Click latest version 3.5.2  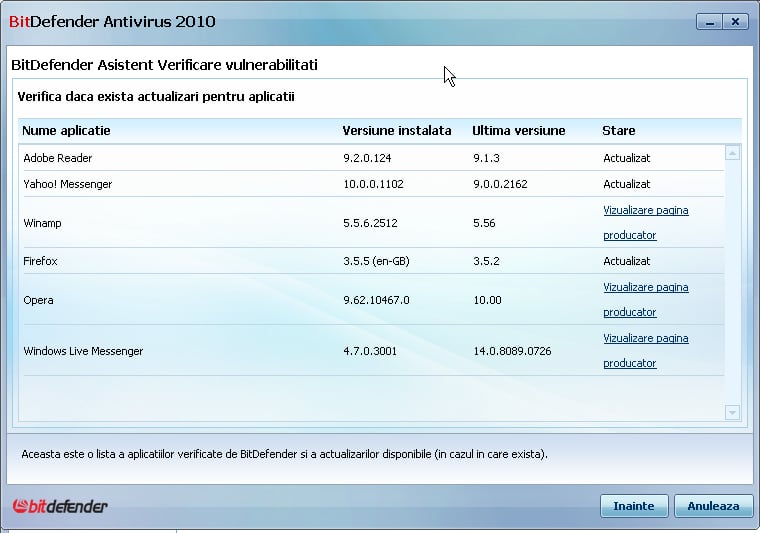487,261
